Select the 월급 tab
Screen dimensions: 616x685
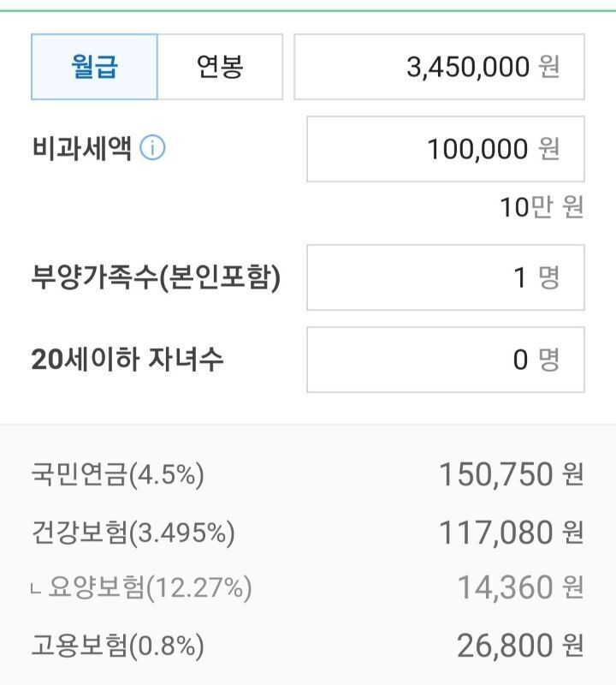(x=94, y=67)
